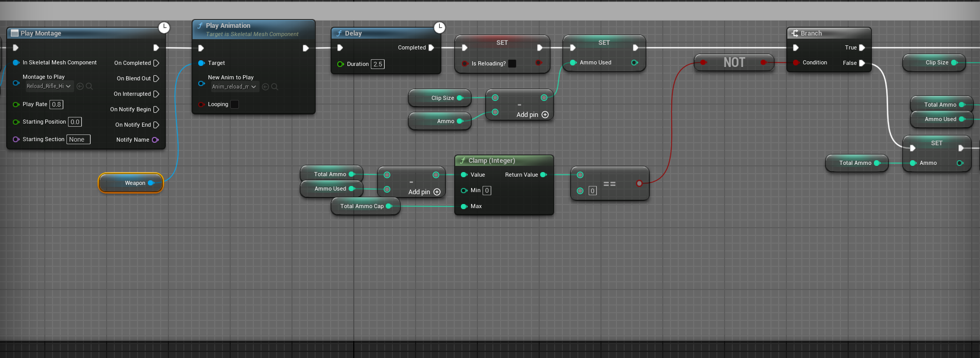The height and width of the screenshot is (358, 980).
Task: Click the Branch node header icon
Action: [x=795, y=33]
